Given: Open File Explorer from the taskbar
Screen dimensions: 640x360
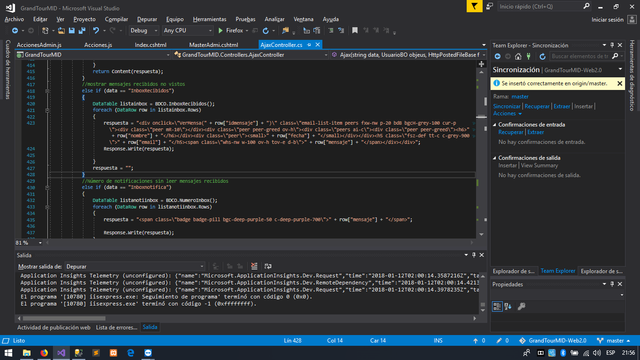Looking at the screenshot, I should pos(27,353).
